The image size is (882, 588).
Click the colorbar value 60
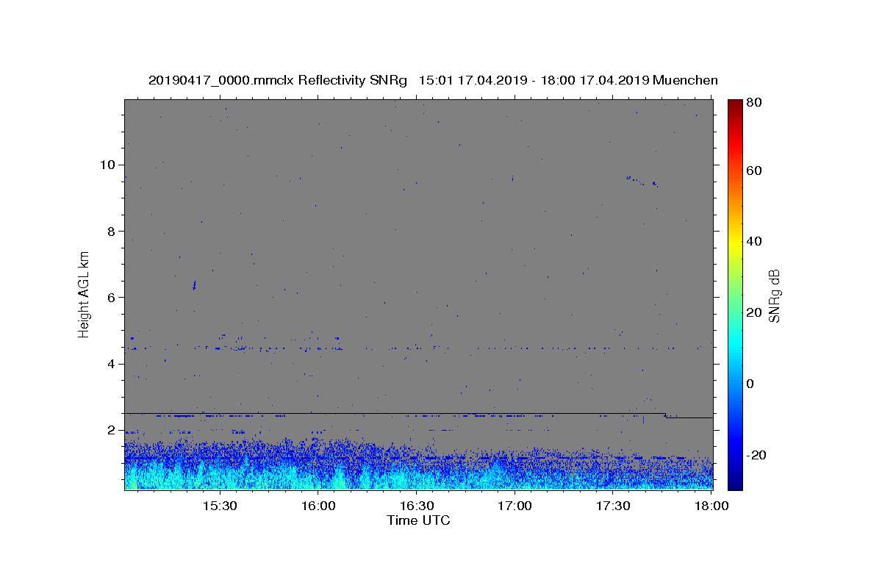coord(753,171)
